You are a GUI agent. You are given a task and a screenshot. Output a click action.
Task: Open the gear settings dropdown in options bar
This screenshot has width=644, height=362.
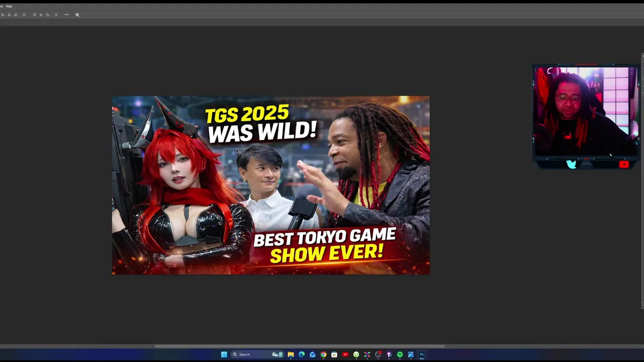77,15
